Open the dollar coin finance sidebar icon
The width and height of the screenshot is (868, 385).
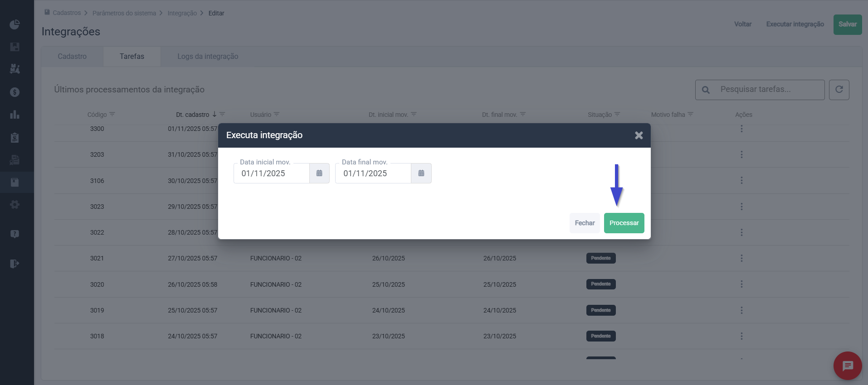point(15,92)
